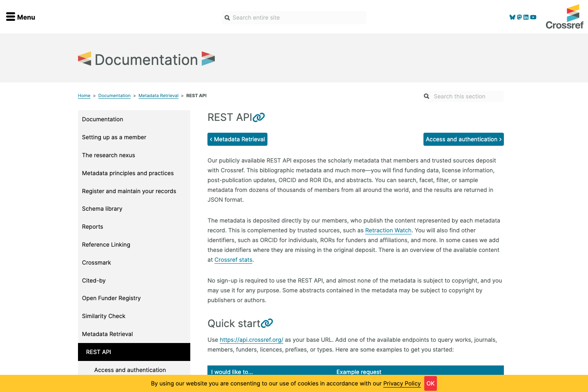This screenshot has width=588, height=392.
Task: Open the hamburger Menu
Action: pyautogui.click(x=20, y=17)
